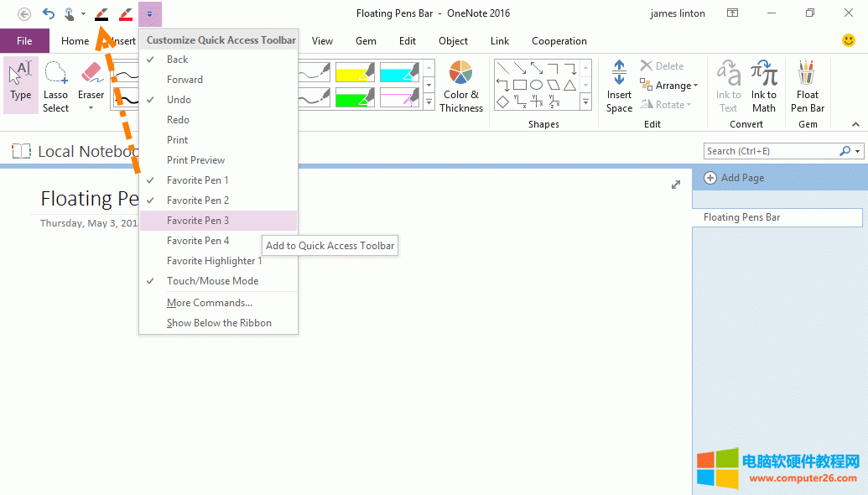Screen dimensions: 868x495
Task: Add Favorite Pen 3 to toolbar
Action: tap(198, 221)
